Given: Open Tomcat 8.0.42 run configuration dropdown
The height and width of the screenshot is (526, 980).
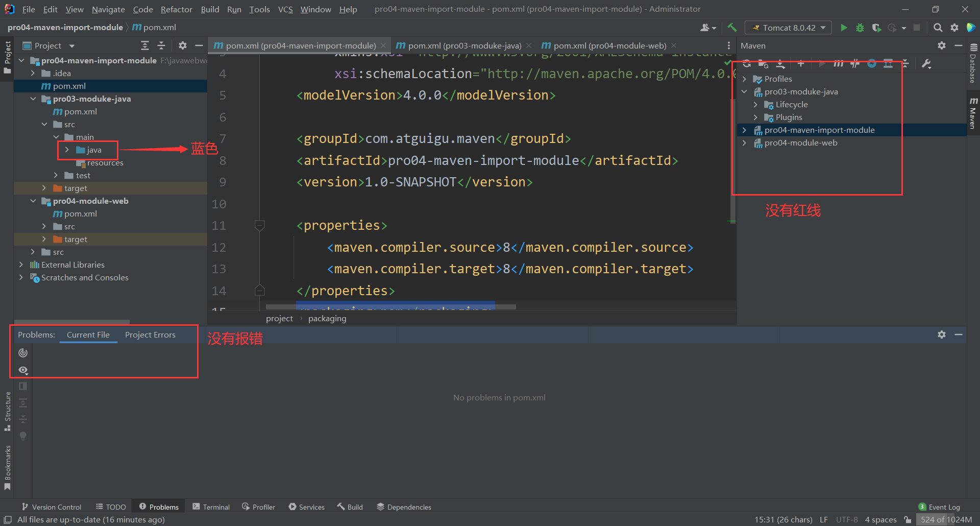Looking at the screenshot, I should [788, 28].
